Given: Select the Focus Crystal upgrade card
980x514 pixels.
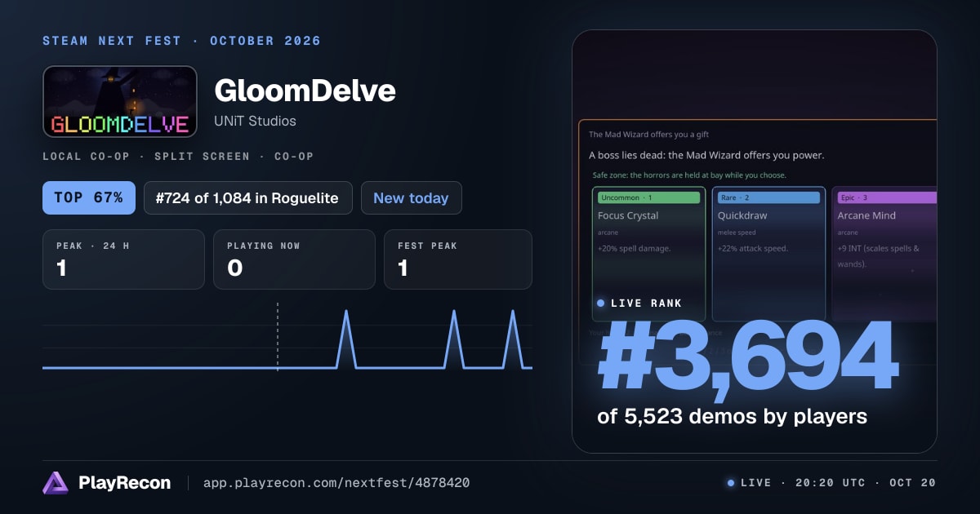Looking at the screenshot, I should pos(648,254).
